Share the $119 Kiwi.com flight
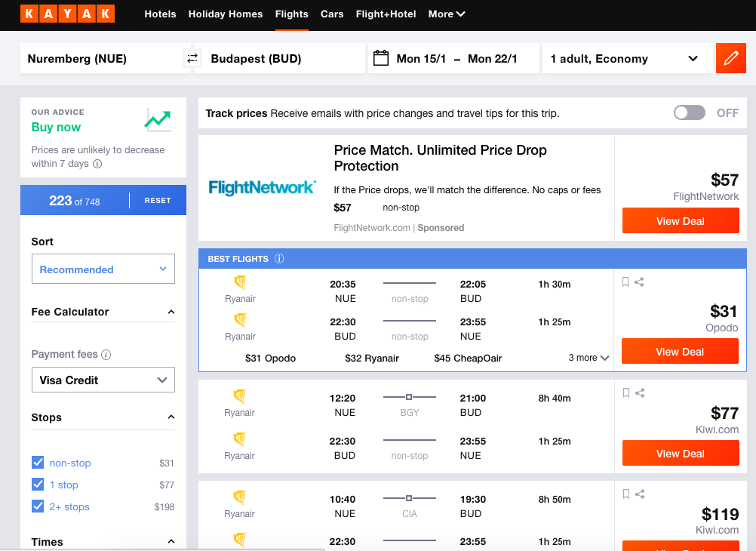 (640, 494)
